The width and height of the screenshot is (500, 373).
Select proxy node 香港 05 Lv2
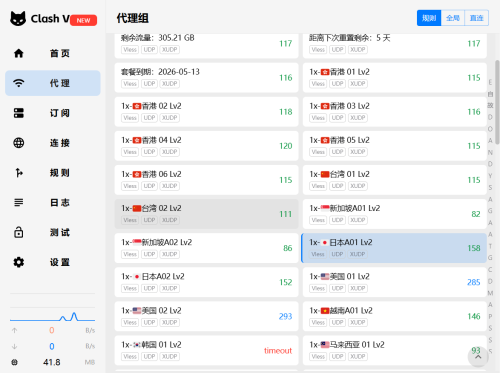pyautogui.click(x=395, y=146)
